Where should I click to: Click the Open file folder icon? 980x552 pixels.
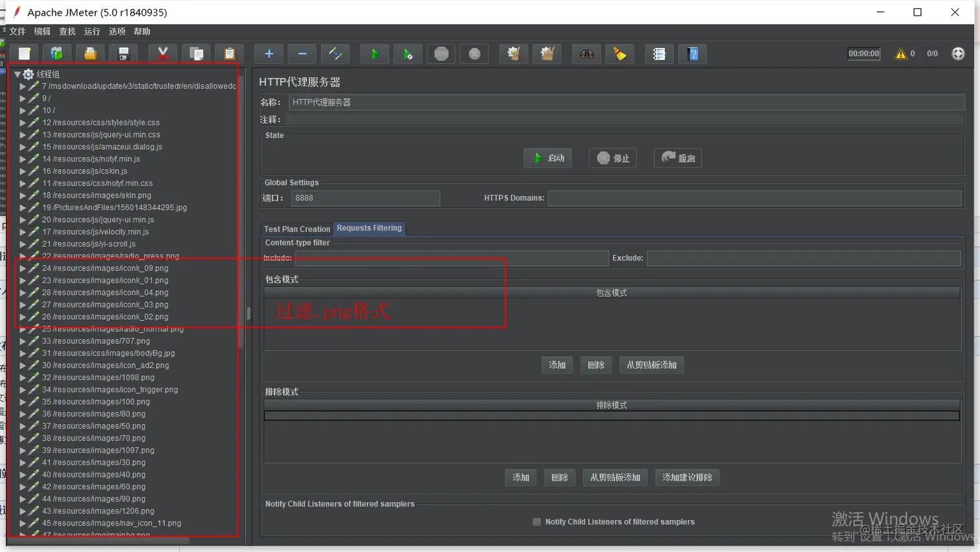pyautogui.click(x=90, y=54)
